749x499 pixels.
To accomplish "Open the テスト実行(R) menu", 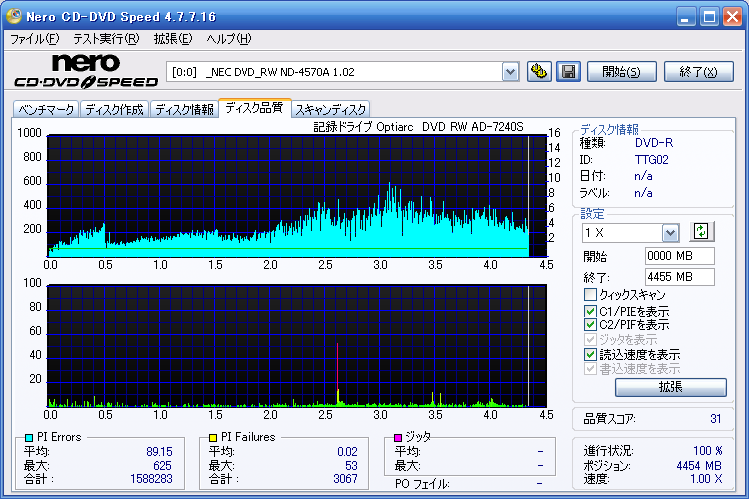I will pos(106,39).
